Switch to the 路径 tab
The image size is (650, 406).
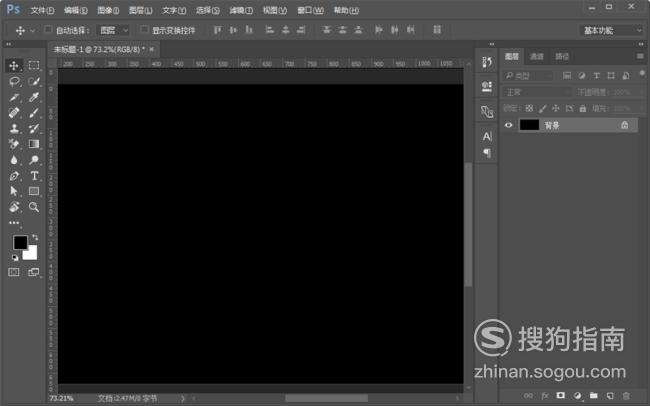(x=562, y=56)
